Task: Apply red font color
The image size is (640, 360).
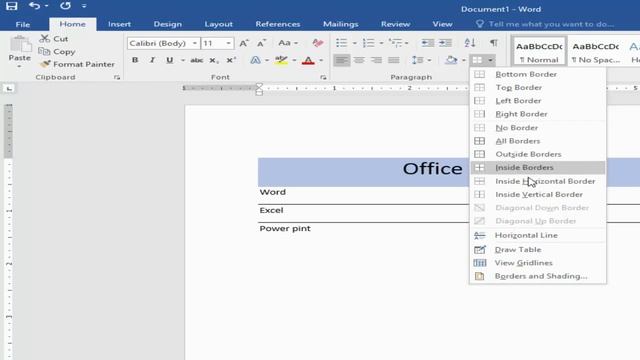Action: tap(308, 60)
